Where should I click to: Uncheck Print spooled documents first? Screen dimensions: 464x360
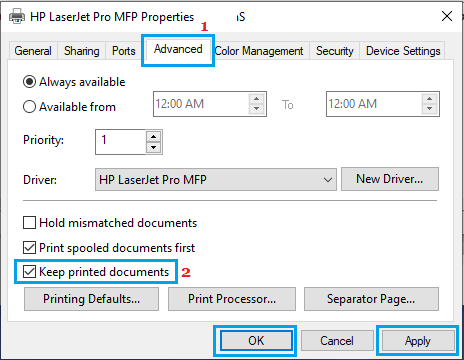tap(29, 248)
